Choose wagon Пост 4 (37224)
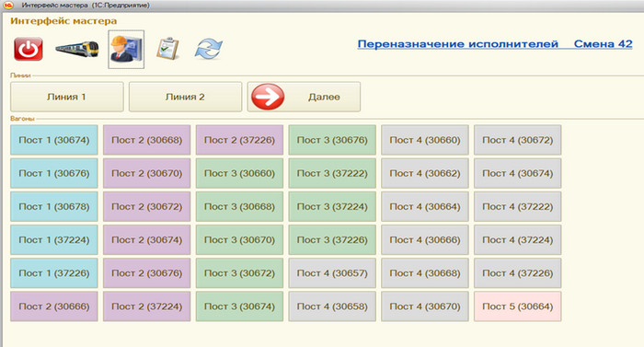Viewport: 644px width, 347px height. (518, 239)
